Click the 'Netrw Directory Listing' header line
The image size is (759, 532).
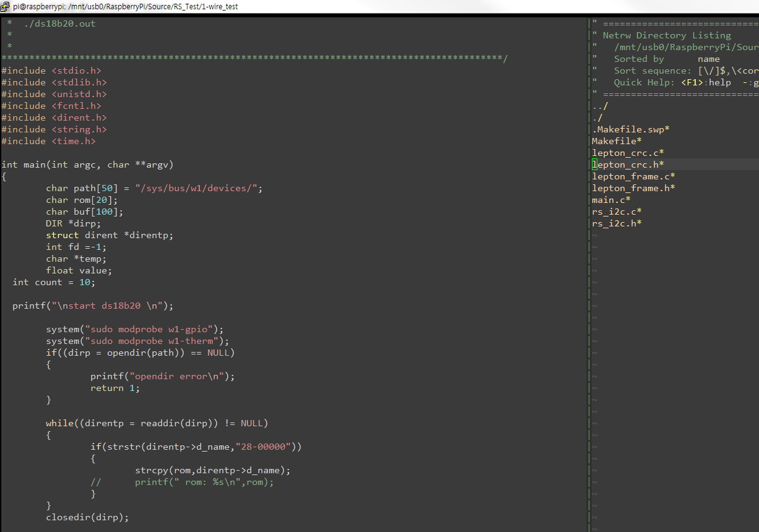tap(667, 35)
